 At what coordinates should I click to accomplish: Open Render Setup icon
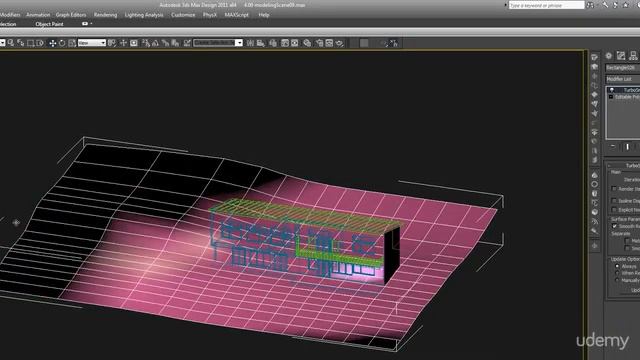[319, 43]
